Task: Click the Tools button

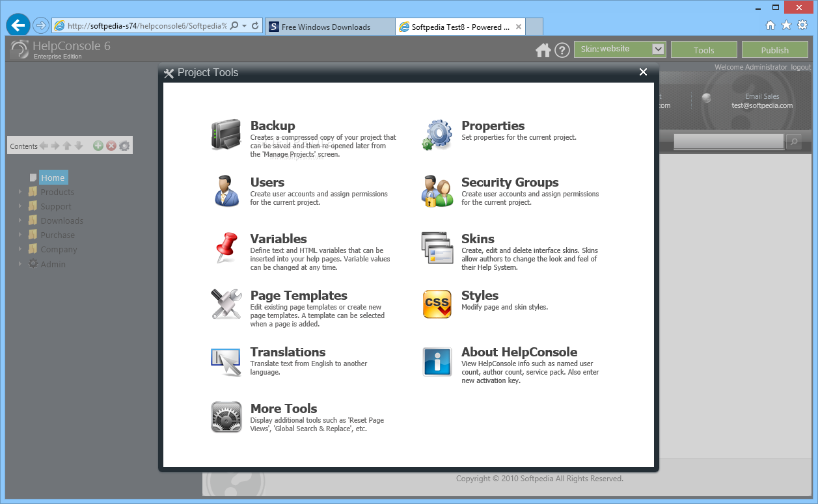Action: click(x=704, y=49)
